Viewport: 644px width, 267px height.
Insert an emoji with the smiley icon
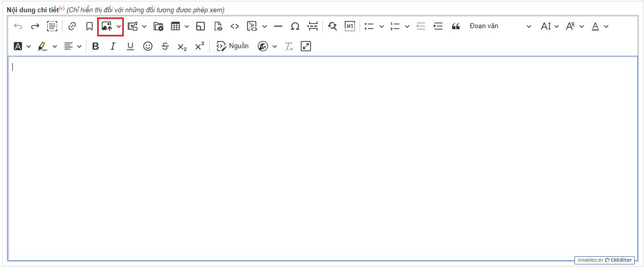(148, 46)
